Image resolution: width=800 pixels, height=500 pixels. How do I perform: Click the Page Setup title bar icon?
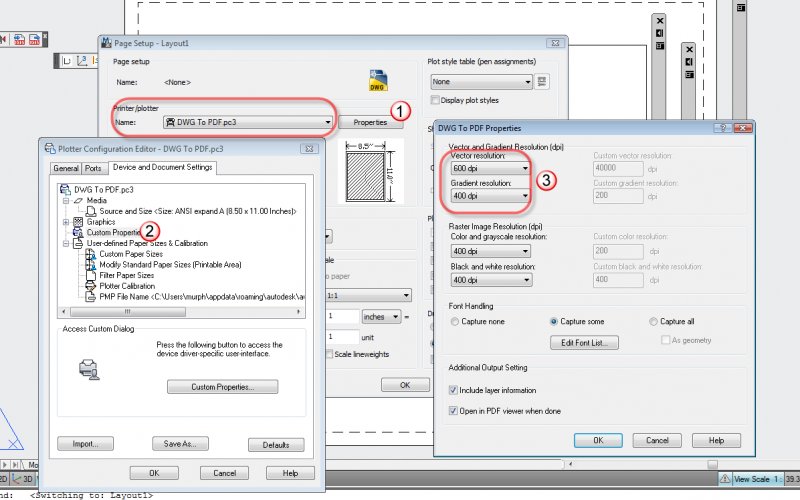[x=107, y=43]
